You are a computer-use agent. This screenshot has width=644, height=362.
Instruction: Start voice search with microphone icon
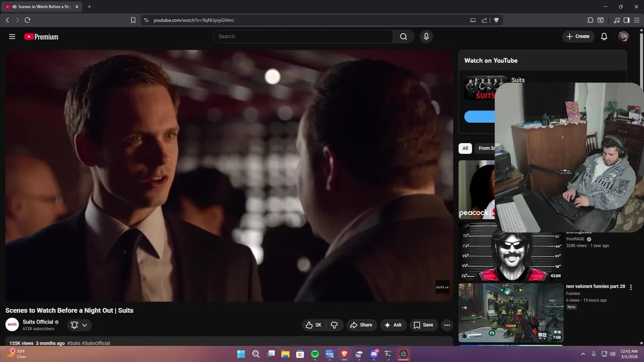click(x=426, y=36)
